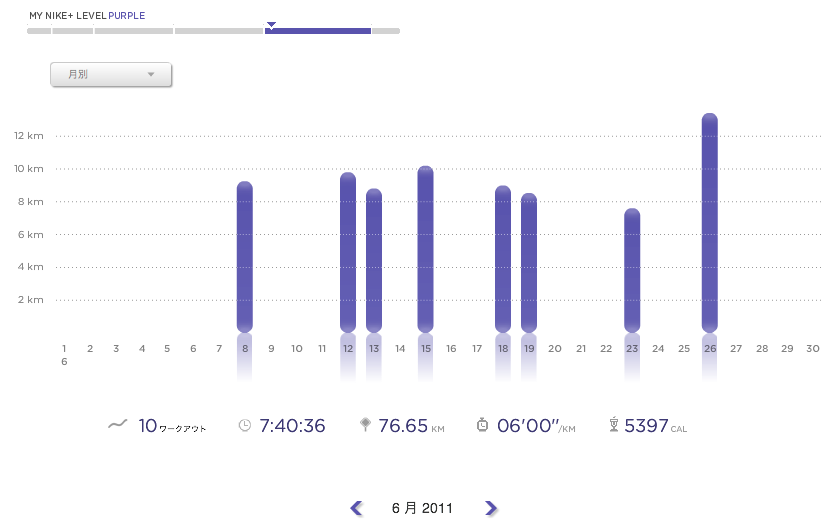Click the clock icon beside total time
Screen dimensions: 836x528
click(245, 426)
